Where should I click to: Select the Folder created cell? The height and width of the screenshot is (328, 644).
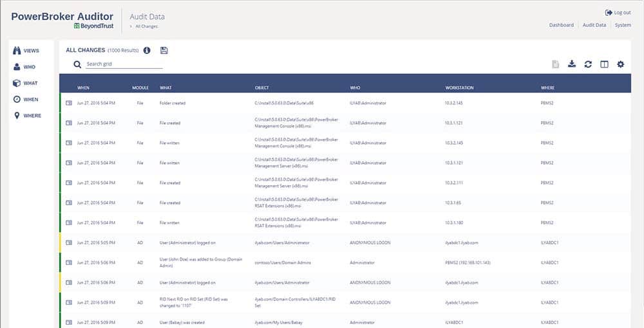point(173,104)
